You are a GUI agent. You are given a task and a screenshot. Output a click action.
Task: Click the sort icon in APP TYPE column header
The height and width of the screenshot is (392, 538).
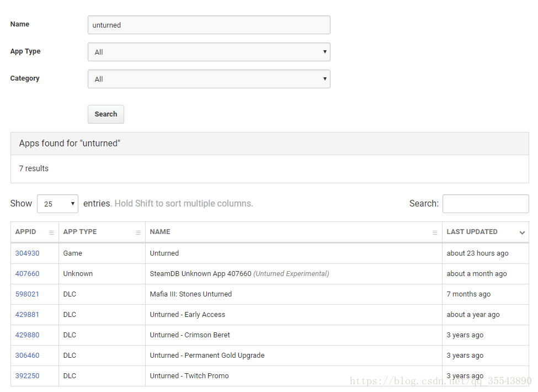coord(139,232)
